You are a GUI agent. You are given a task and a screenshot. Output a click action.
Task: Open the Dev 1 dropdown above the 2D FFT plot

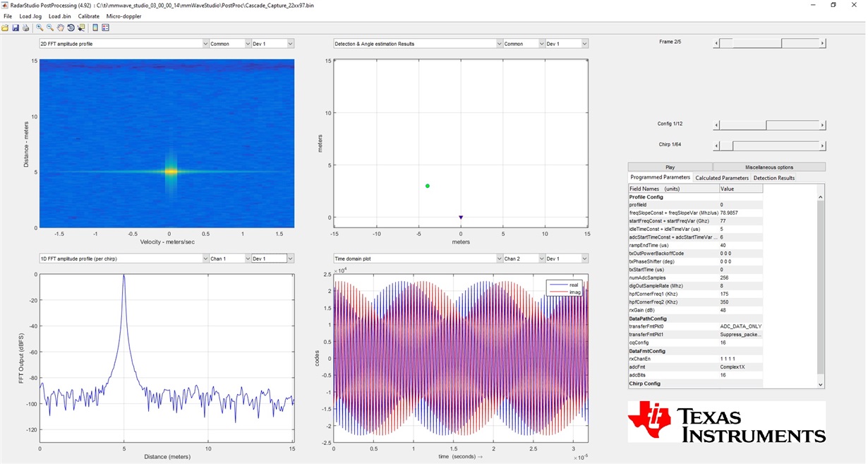coord(272,44)
